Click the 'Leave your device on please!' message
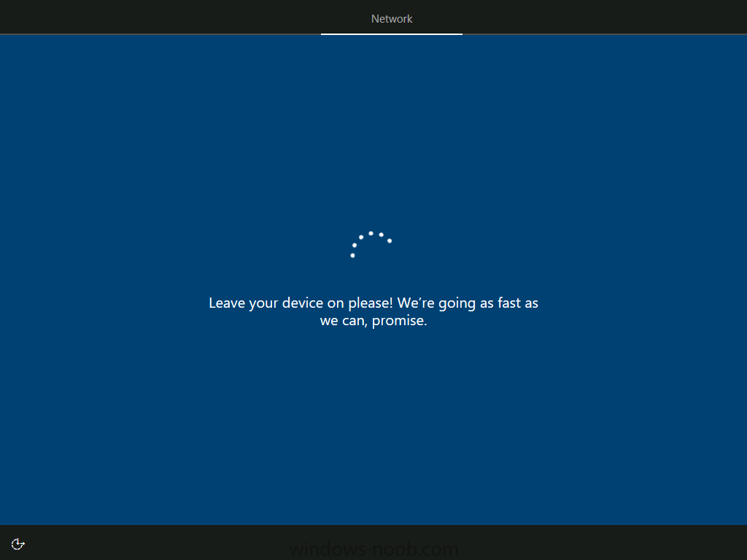This screenshot has width=747, height=560. tap(373, 312)
